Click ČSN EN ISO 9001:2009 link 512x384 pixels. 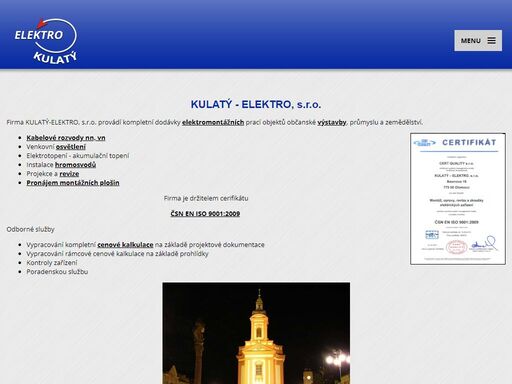(205, 213)
